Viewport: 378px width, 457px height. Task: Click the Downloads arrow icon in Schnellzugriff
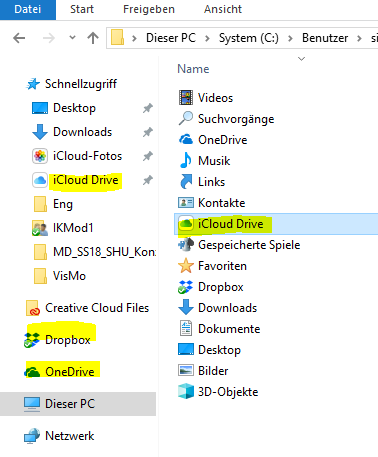(40, 132)
